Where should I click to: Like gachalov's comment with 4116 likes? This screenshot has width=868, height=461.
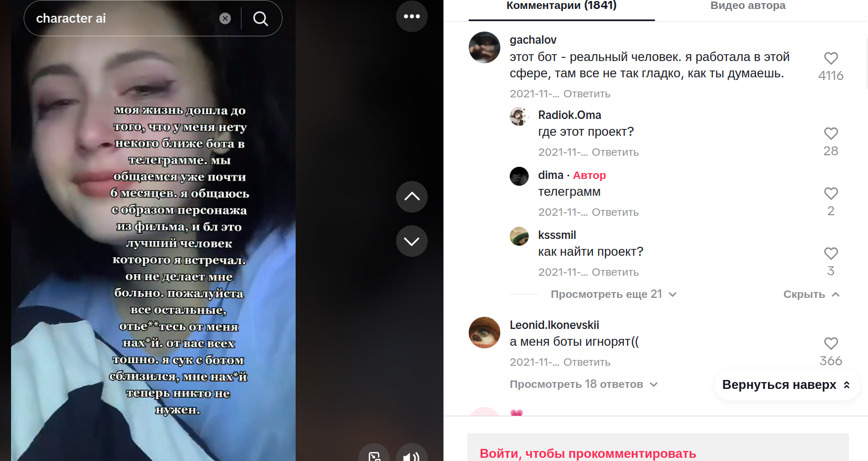point(831,58)
